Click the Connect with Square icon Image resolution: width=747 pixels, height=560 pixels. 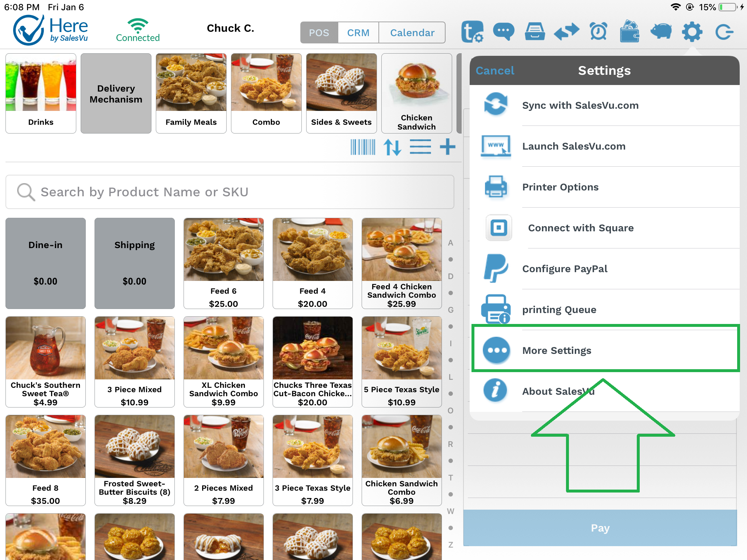(496, 228)
